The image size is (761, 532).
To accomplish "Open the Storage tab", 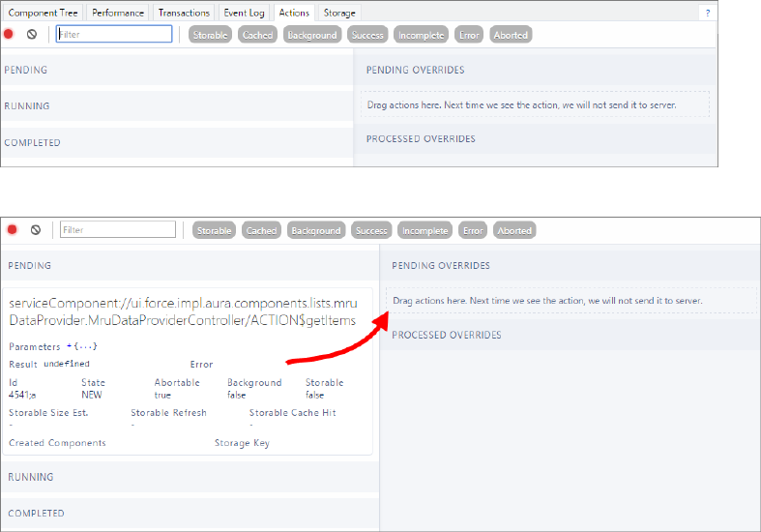I will pyautogui.click(x=339, y=14).
